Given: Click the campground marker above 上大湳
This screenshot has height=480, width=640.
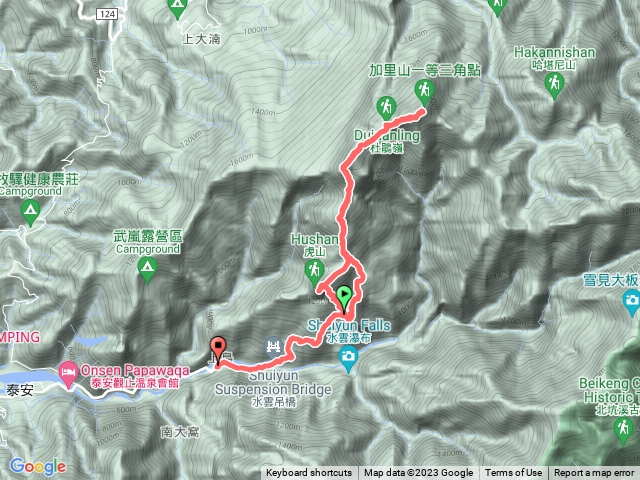Looking at the screenshot, I should click(177, 7).
